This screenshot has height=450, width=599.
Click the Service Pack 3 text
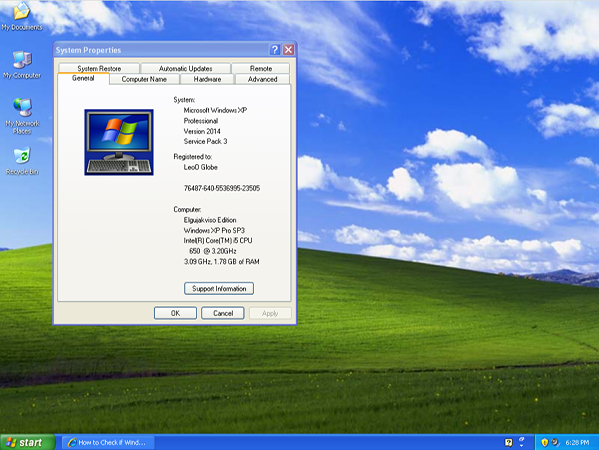click(x=206, y=141)
